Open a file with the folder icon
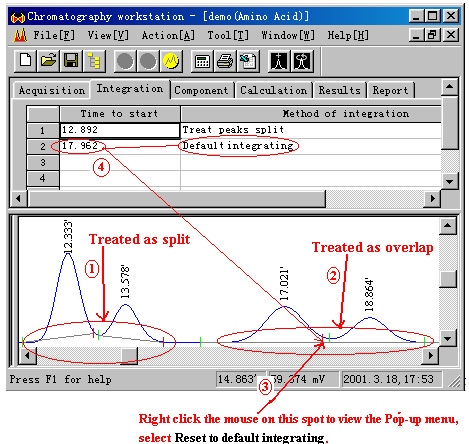 (x=48, y=61)
